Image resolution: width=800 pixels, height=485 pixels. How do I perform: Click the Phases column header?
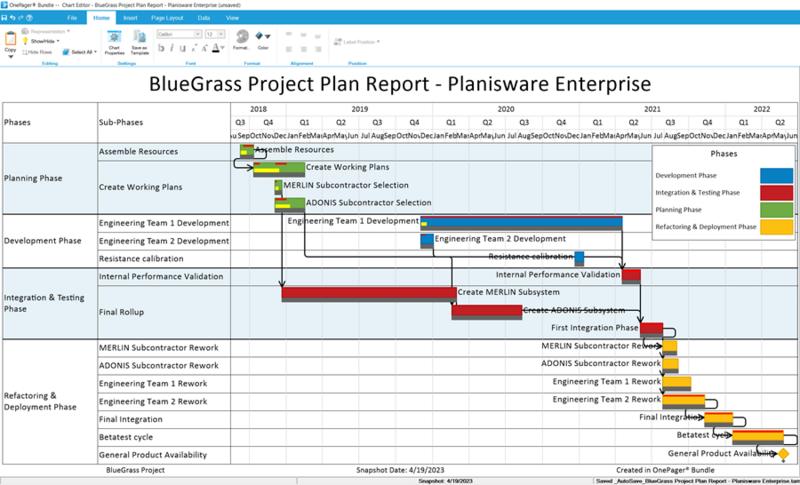(17, 122)
